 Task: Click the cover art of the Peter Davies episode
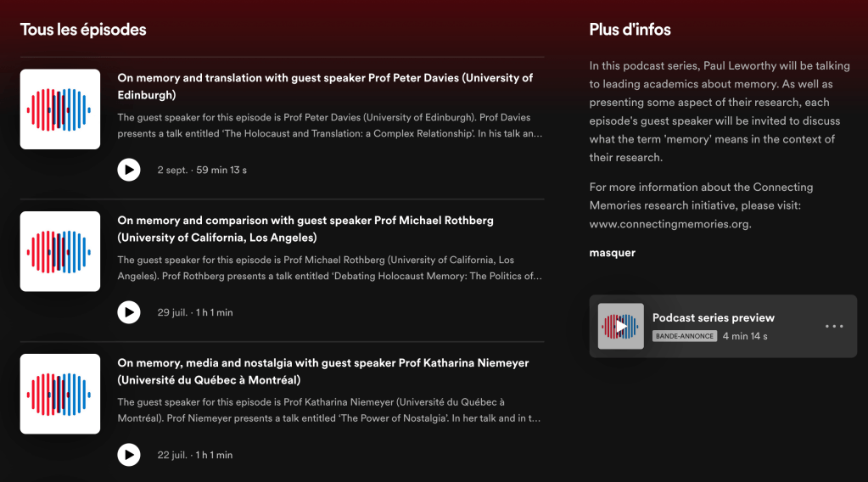tap(60, 109)
